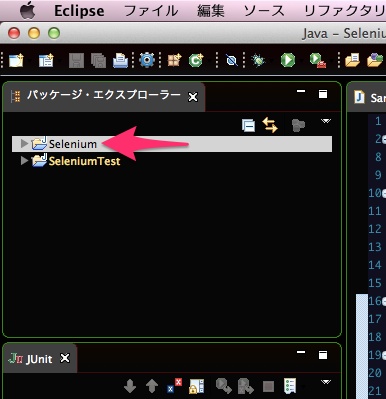The width and height of the screenshot is (386, 399).
Task: Open the 編集 menu
Action: coord(211,11)
